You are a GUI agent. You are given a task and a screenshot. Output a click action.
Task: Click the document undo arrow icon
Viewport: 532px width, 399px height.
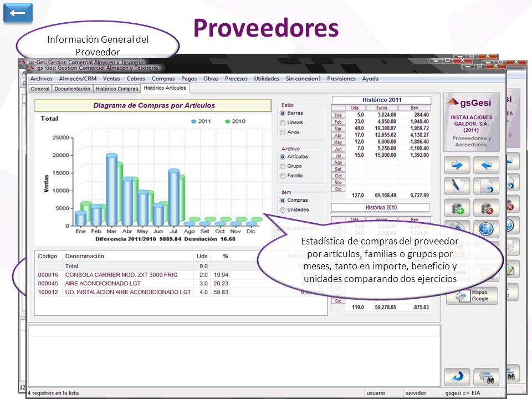tap(486, 186)
